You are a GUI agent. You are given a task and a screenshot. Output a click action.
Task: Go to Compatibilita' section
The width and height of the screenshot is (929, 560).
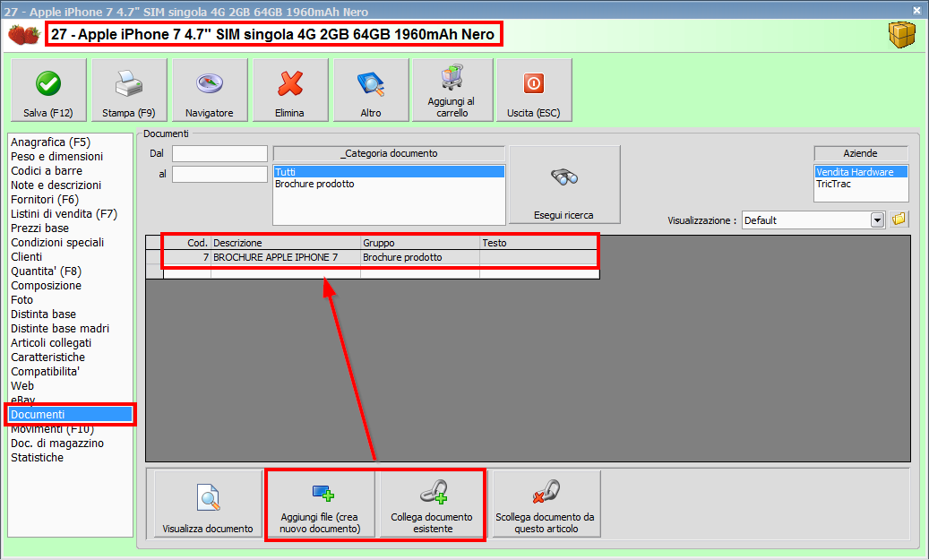point(45,372)
